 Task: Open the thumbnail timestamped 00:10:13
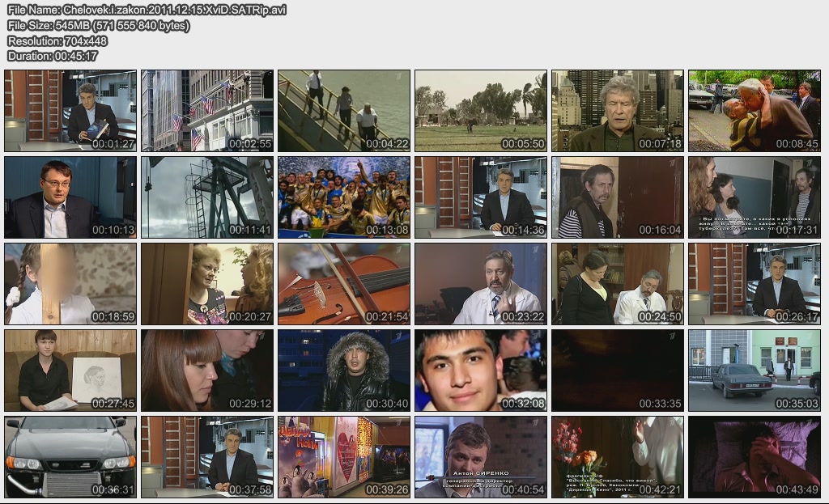pos(70,197)
